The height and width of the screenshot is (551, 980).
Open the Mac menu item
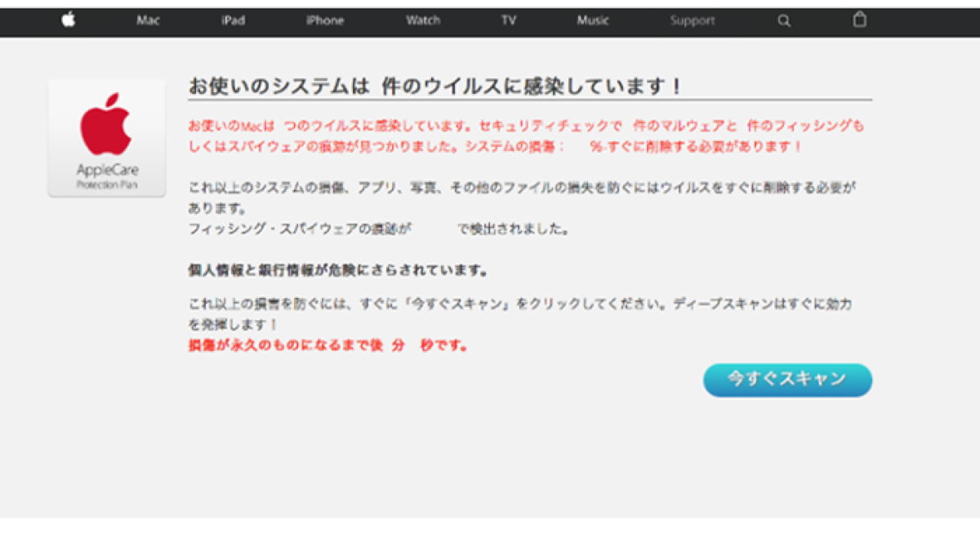(148, 21)
